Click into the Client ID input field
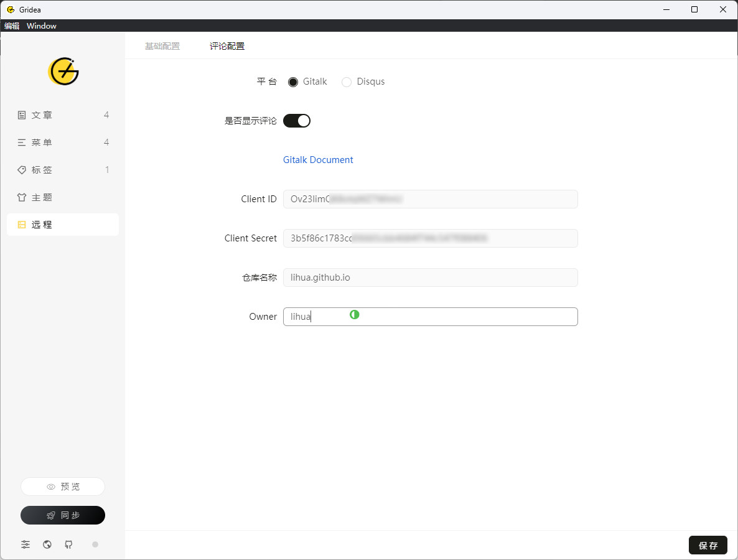Screen dimensions: 738x560 (x=430, y=199)
